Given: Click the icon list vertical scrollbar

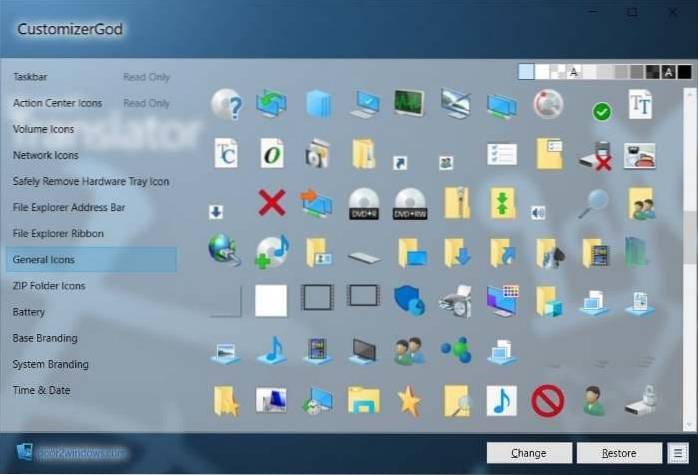Looking at the screenshot, I should (690, 260).
